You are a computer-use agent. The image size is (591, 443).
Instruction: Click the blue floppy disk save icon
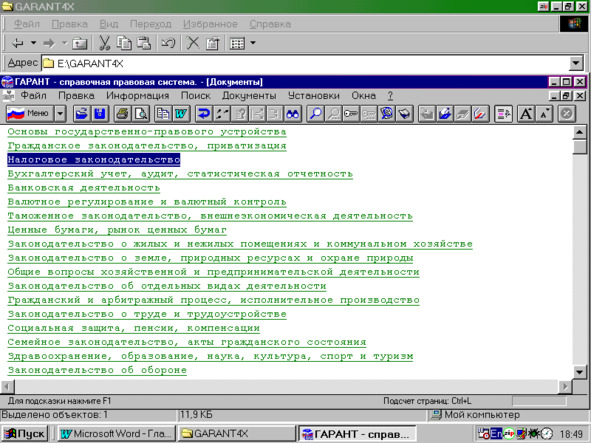click(x=100, y=113)
